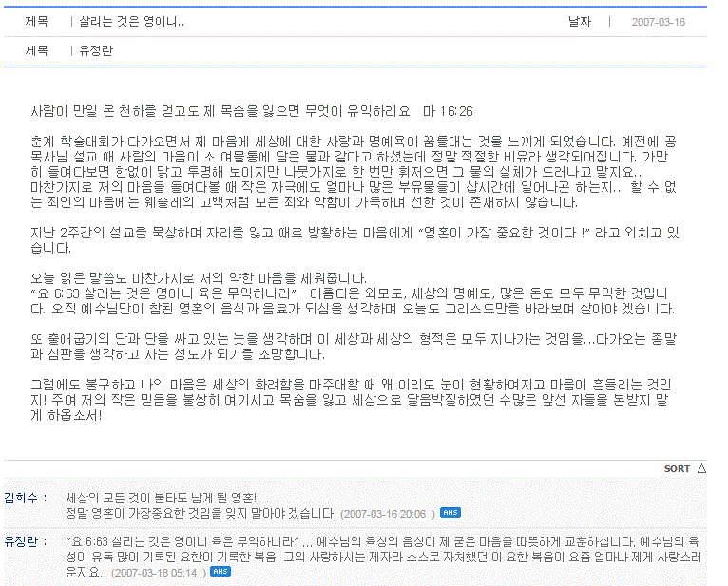Click paragraph starting with 그럼에도 불구하고
This screenshot has width=728, height=586.
352,399
